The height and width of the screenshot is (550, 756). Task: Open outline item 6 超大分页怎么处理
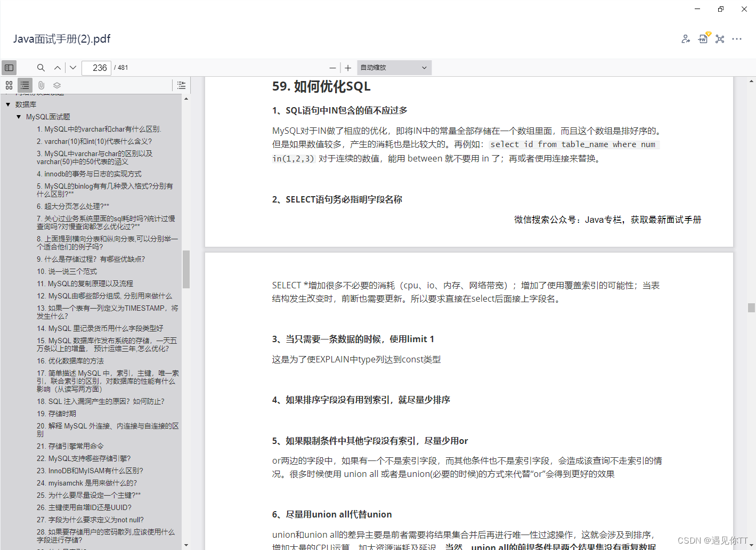(x=73, y=206)
